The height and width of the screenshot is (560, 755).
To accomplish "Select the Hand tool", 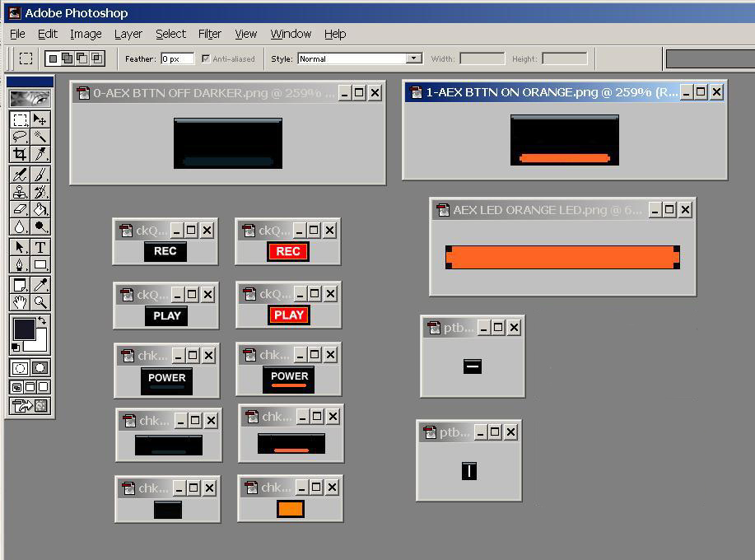I will click(20, 302).
